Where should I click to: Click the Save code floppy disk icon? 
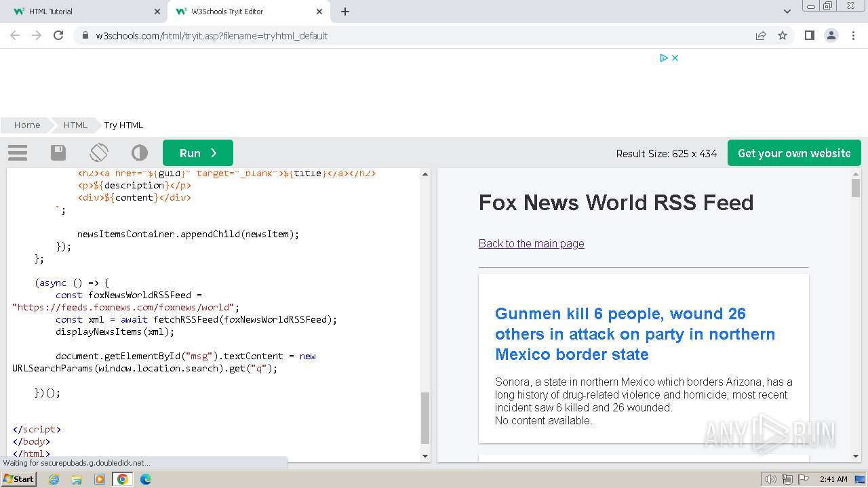(58, 153)
